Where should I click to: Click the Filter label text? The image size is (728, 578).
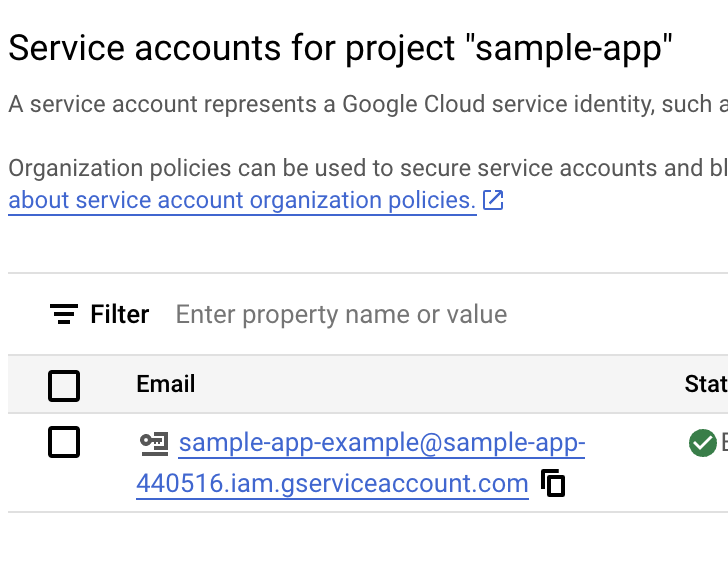coord(120,315)
